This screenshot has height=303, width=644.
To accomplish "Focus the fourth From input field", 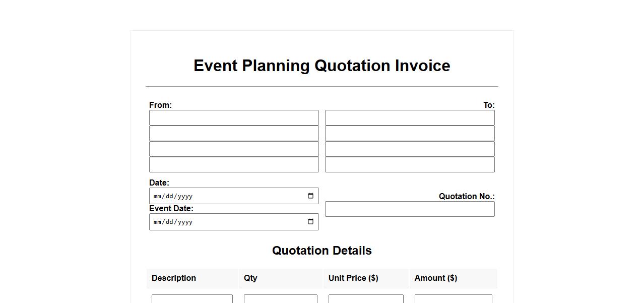I will (x=234, y=165).
